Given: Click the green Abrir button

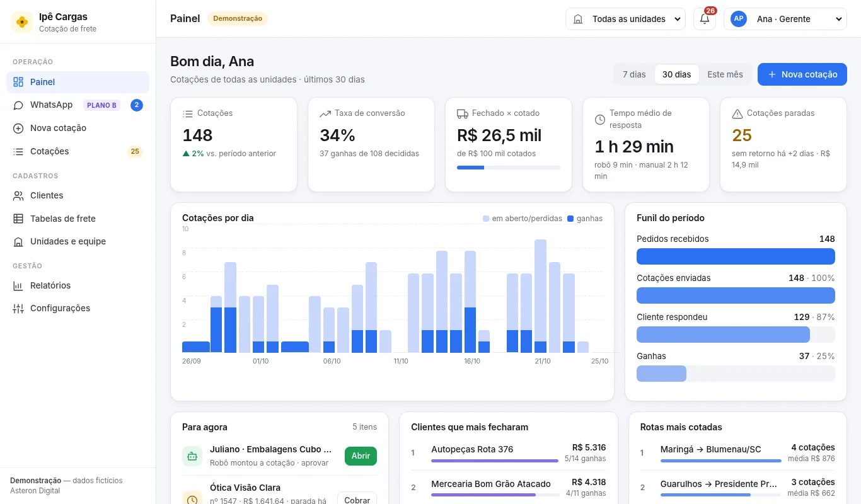Looking at the screenshot, I should 361,456.
